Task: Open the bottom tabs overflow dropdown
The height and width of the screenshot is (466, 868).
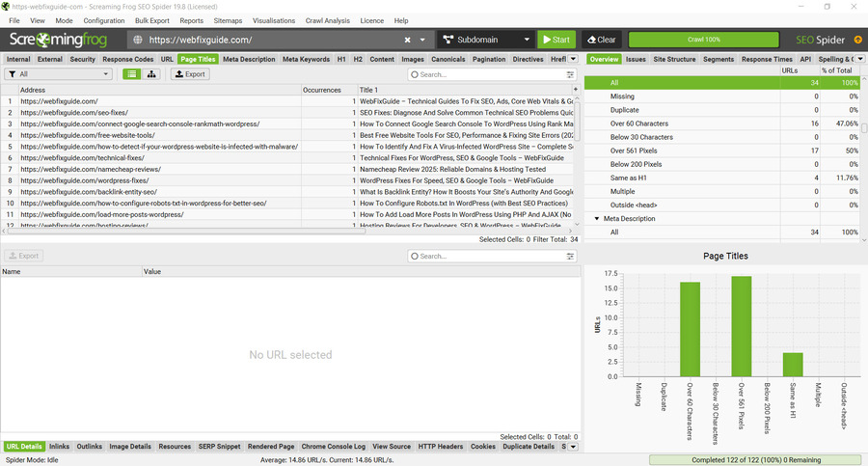Action: (x=574, y=447)
